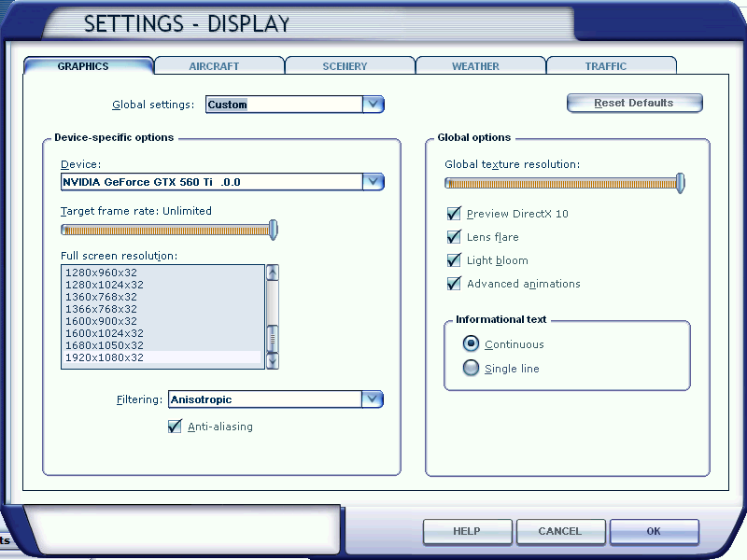This screenshot has height=560, width=747.
Task: Click the Target frame rate slider handle
Action: click(274, 230)
